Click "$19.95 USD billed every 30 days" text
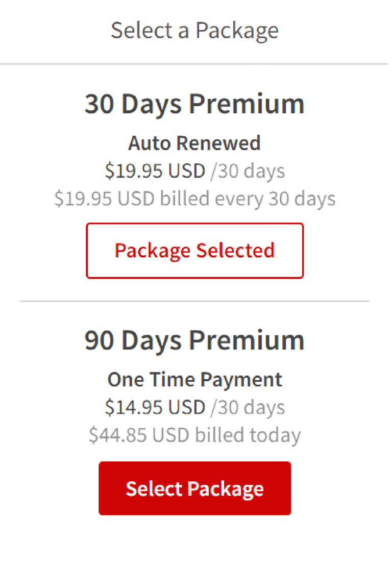 [194, 199]
